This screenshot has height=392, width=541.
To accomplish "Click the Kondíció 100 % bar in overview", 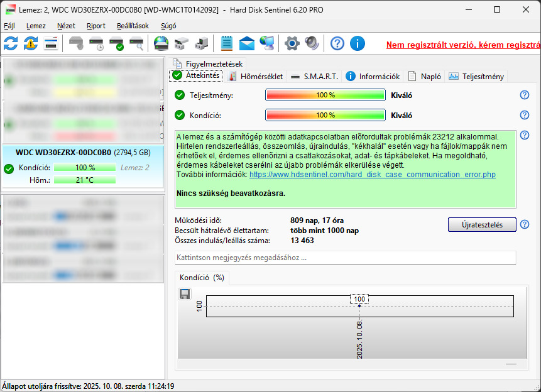I will (325, 115).
